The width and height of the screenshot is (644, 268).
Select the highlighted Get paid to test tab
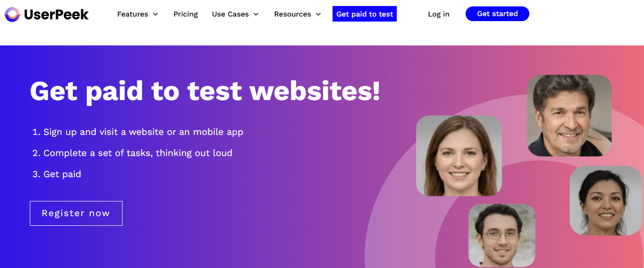pyautogui.click(x=365, y=14)
